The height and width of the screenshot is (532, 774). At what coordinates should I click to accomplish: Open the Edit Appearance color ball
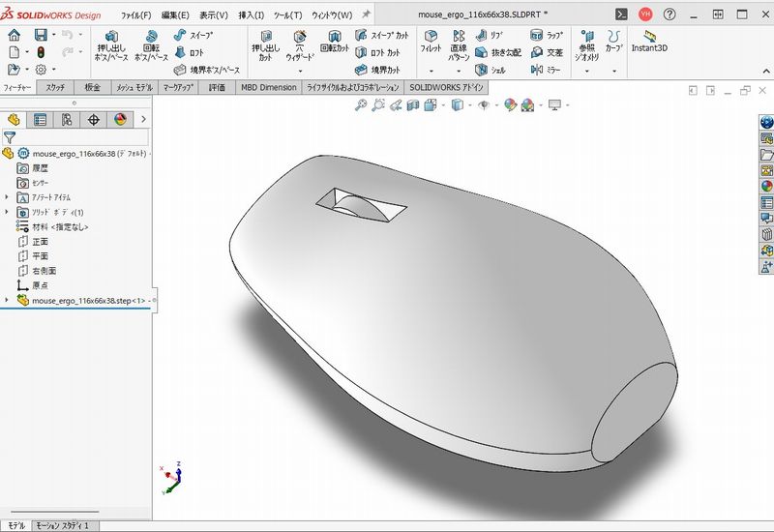(510, 104)
